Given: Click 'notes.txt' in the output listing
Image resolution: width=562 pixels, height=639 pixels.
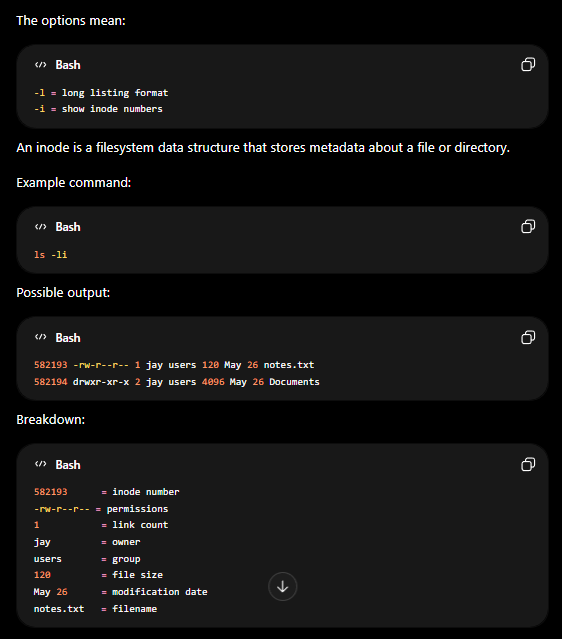Looking at the screenshot, I should [x=289, y=365].
